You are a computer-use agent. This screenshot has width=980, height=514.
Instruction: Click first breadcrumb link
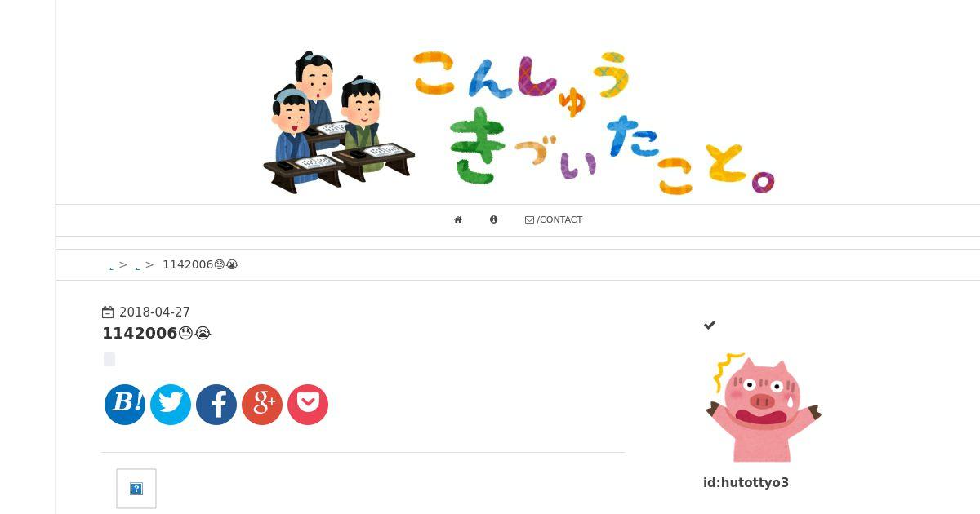[111, 267]
